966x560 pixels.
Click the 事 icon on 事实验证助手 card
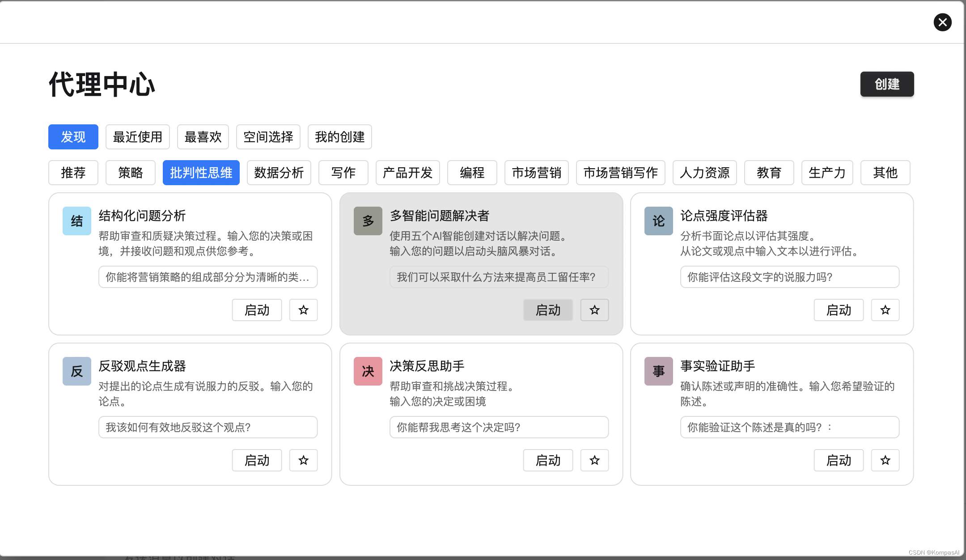[658, 371]
